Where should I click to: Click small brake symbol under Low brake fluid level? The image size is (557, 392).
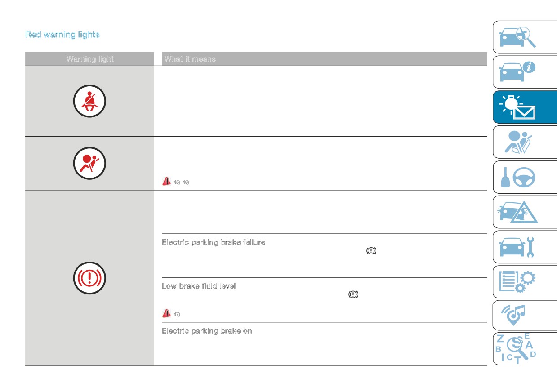353,294
